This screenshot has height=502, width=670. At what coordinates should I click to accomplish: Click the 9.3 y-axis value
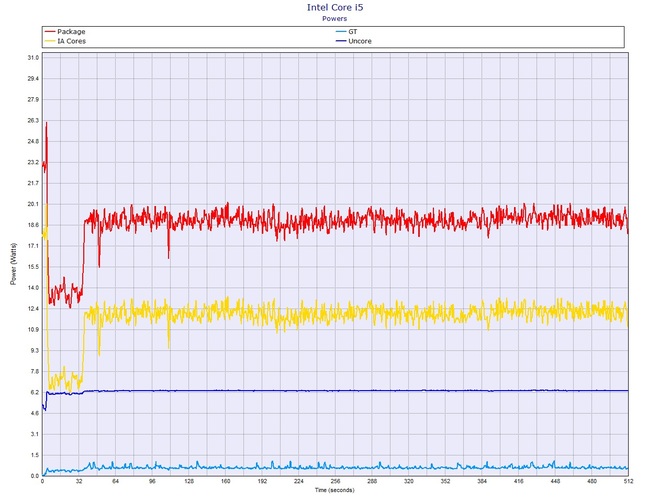35,350
